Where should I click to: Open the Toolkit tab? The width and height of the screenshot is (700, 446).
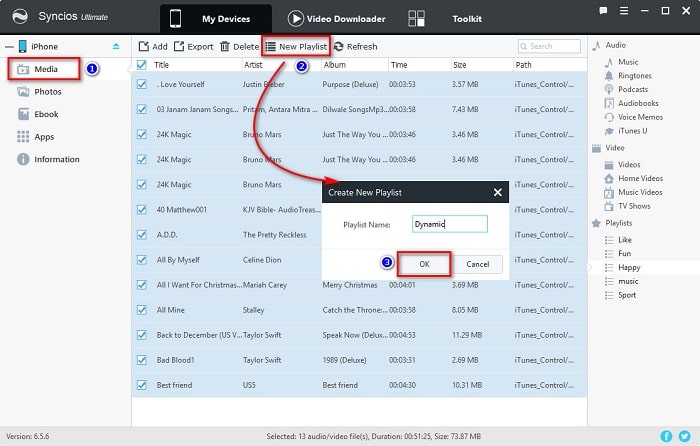coord(445,19)
